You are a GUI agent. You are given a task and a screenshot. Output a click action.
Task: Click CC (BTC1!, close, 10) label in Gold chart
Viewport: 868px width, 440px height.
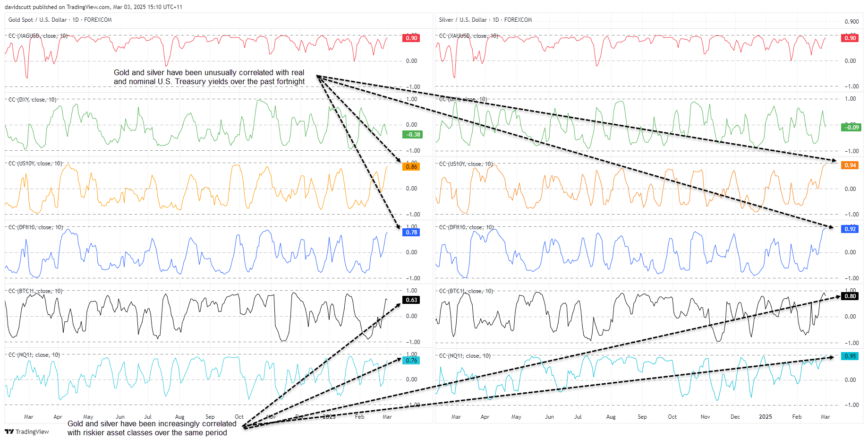tap(35, 291)
